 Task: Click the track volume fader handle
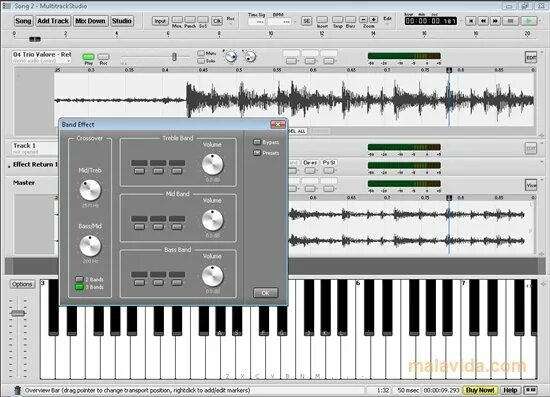(x=174, y=57)
